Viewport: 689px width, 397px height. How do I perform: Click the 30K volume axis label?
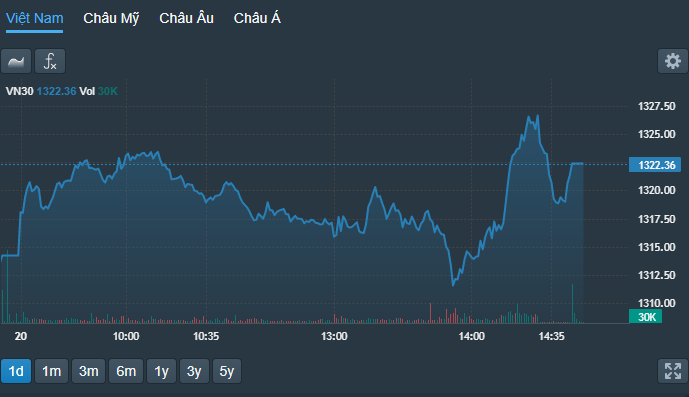[x=645, y=317]
